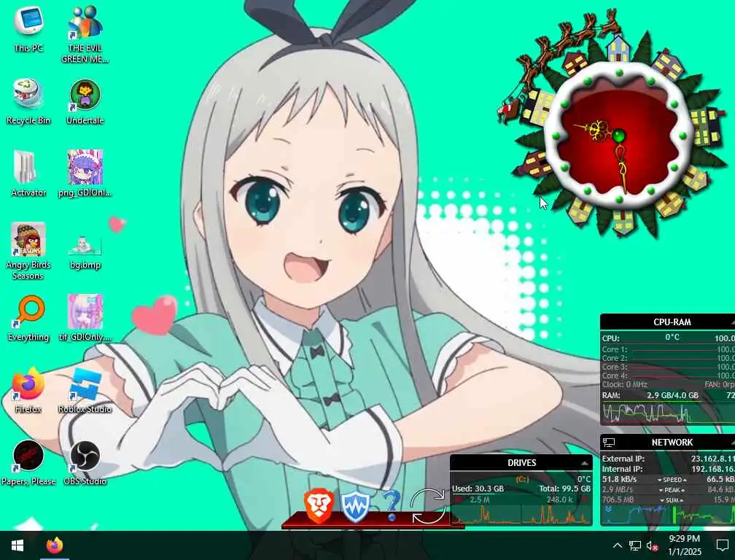The image size is (735, 560).
Task: Click the Used: 30.3 GB text
Action: coord(478,489)
